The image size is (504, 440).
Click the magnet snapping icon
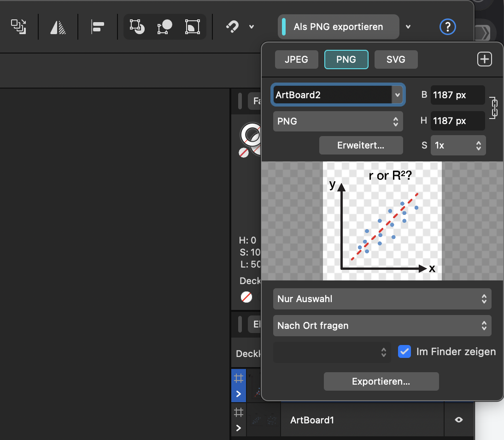click(232, 27)
